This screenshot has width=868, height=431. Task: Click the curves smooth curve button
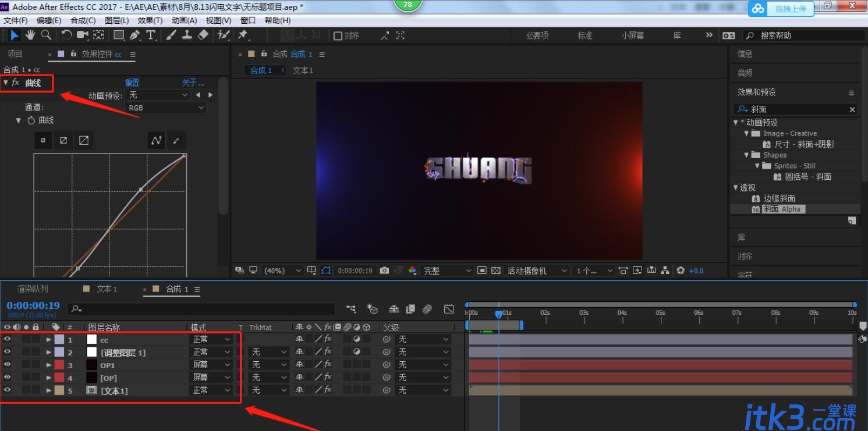[x=156, y=140]
